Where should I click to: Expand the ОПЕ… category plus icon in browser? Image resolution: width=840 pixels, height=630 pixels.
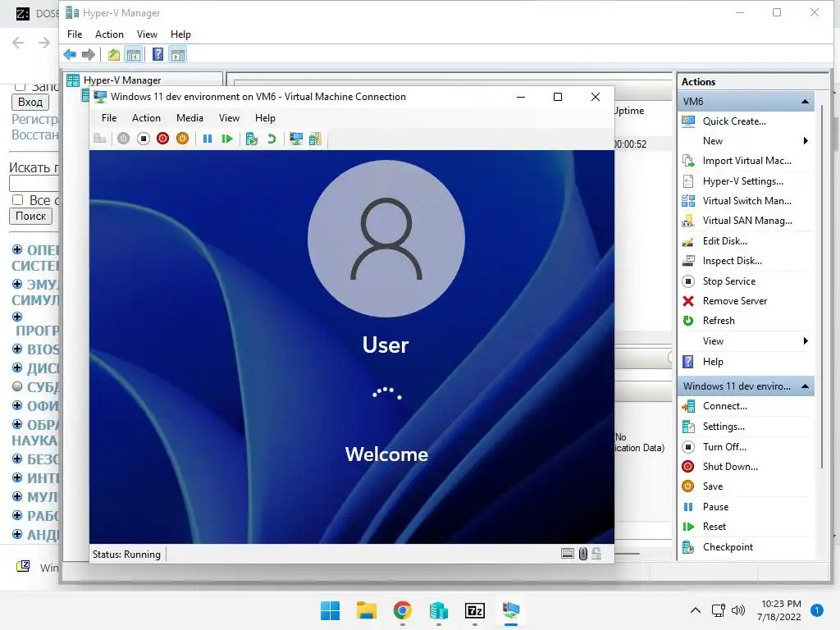coord(17,249)
